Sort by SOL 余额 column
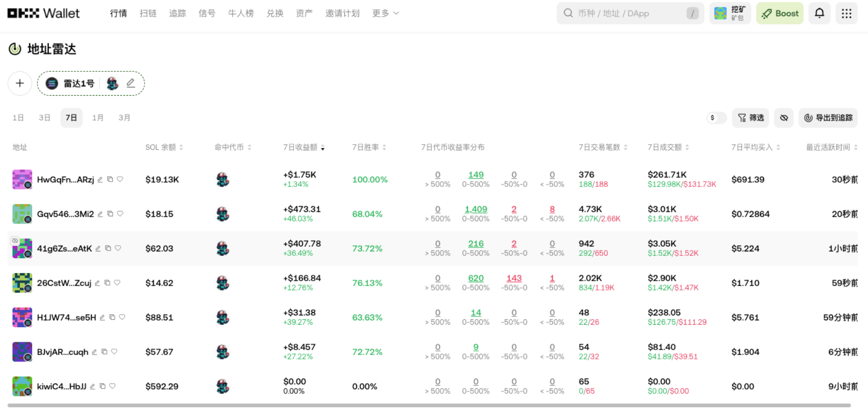 pos(164,147)
